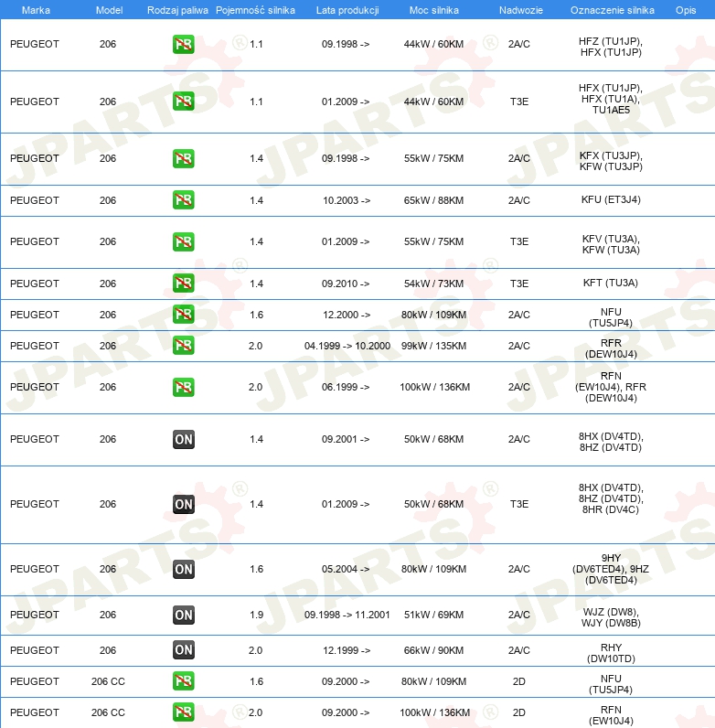Click the Rodzaj paliwa column header
715x728 pixels.
point(177,10)
